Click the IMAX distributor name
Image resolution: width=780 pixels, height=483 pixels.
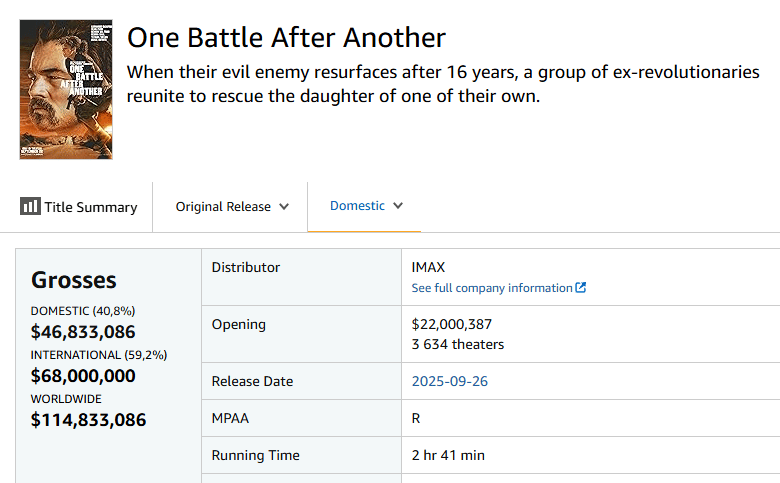tap(428, 267)
